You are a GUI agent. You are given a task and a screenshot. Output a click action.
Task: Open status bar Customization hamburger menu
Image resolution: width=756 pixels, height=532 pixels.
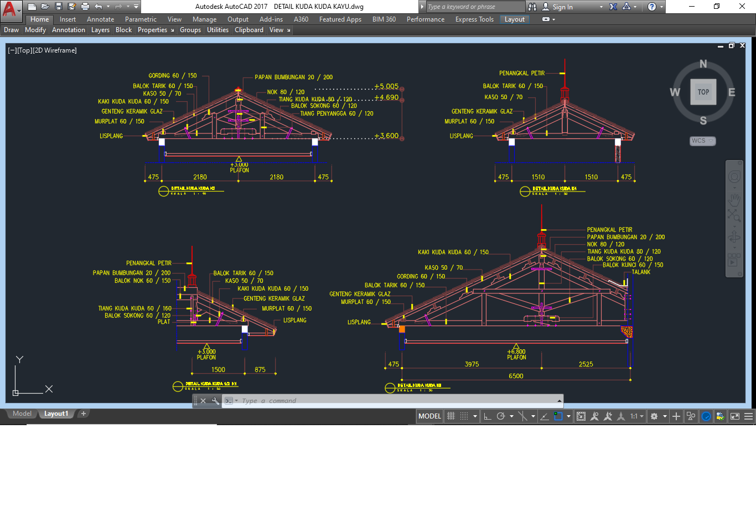click(748, 416)
